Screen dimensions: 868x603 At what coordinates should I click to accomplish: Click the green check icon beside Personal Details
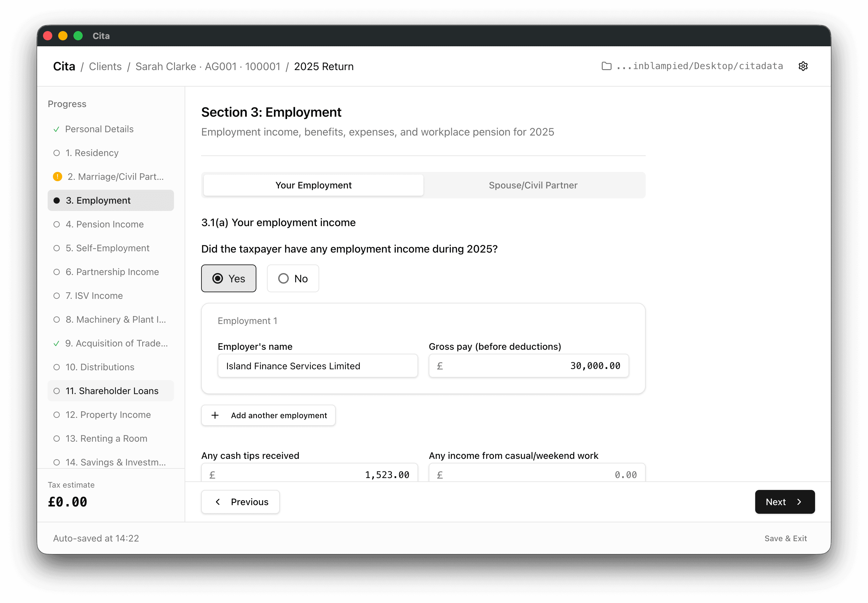coord(56,129)
